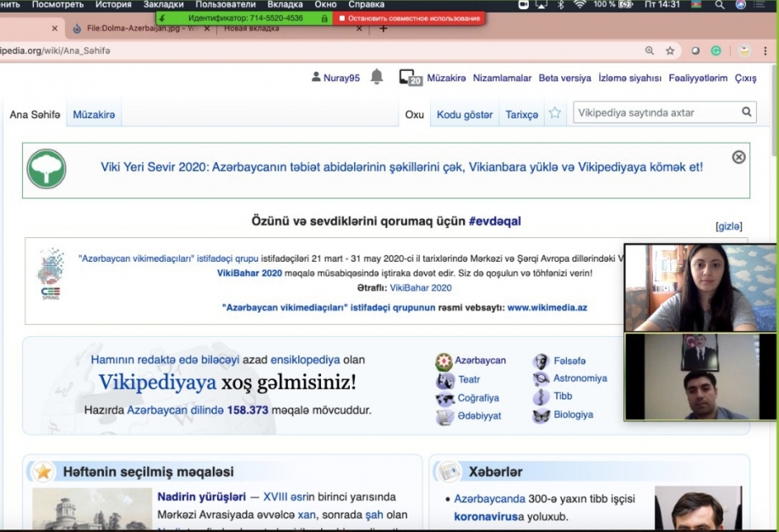Open the #evdəqal hashtag link
Image resolution: width=779 pixels, height=532 pixels.
tap(495, 221)
